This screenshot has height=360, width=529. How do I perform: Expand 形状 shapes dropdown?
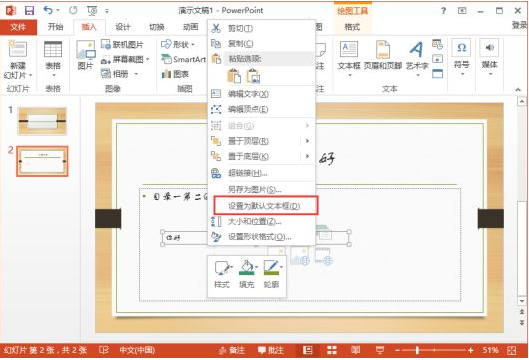(x=193, y=45)
